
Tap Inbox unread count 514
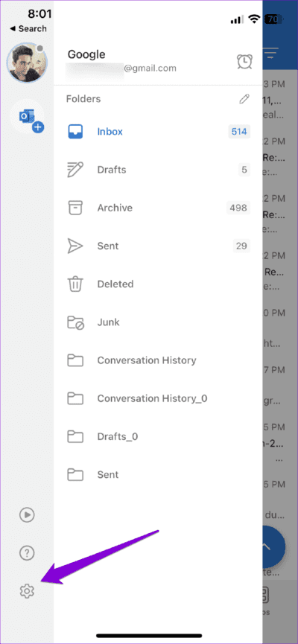click(239, 132)
